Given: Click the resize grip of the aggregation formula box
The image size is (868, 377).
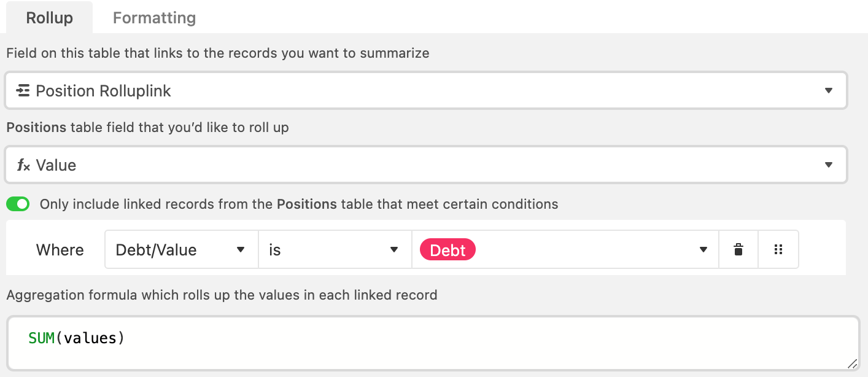Looking at the screenshot, I should point(852,363).
